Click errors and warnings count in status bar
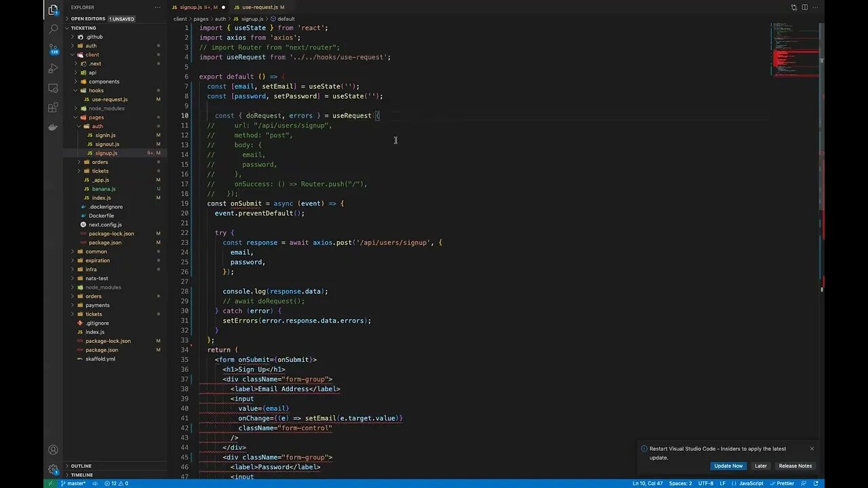Image resolution: width=868 pixels, height=488 pixels. point(115,483)
